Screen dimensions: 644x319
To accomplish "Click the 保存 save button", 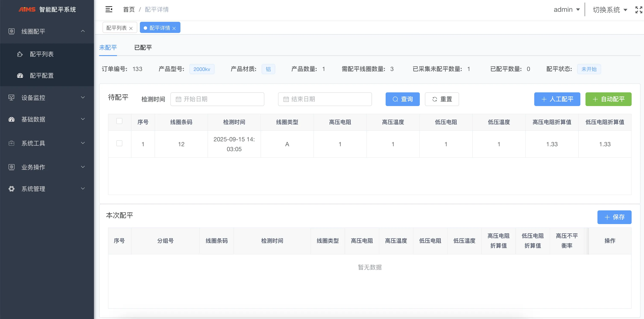I will 615,217.
